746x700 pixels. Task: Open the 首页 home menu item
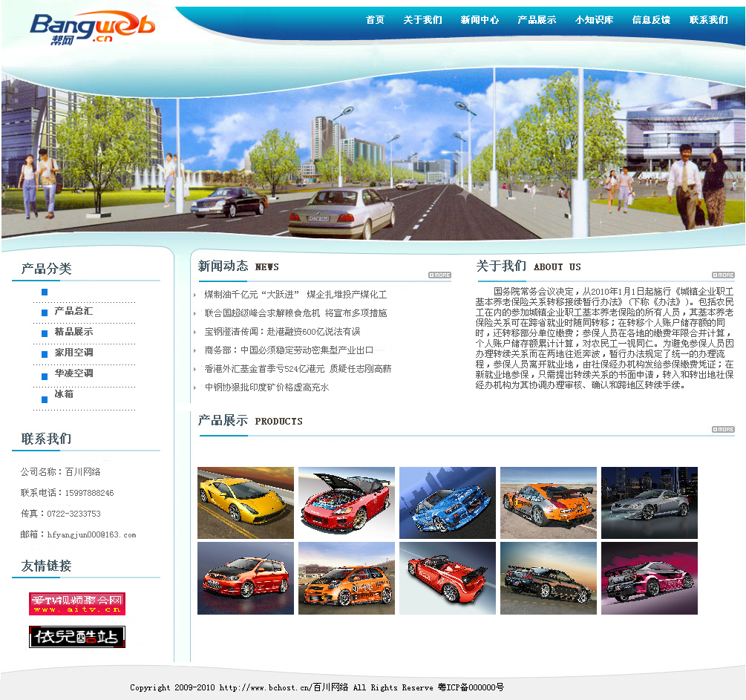375,20
